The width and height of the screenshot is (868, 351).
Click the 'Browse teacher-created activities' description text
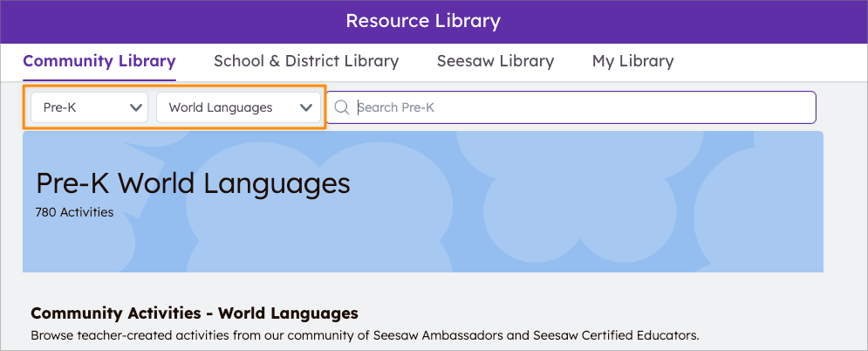[157, 334]
